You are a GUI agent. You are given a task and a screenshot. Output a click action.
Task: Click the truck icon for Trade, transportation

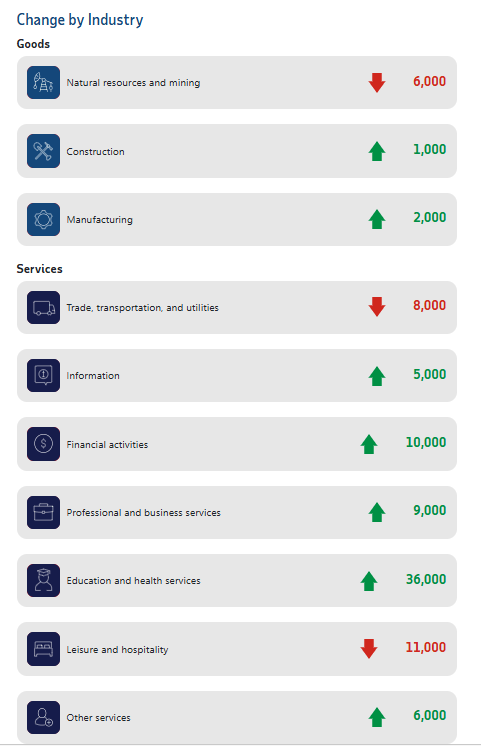tap(43, 307)
